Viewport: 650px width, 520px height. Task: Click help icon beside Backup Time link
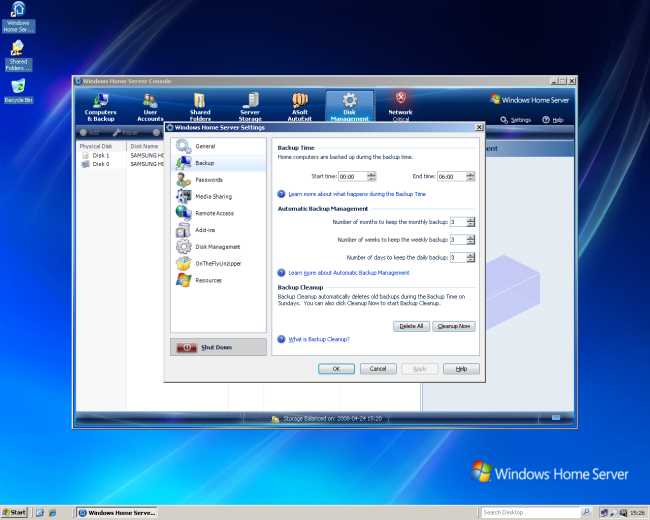pos(281,194)
